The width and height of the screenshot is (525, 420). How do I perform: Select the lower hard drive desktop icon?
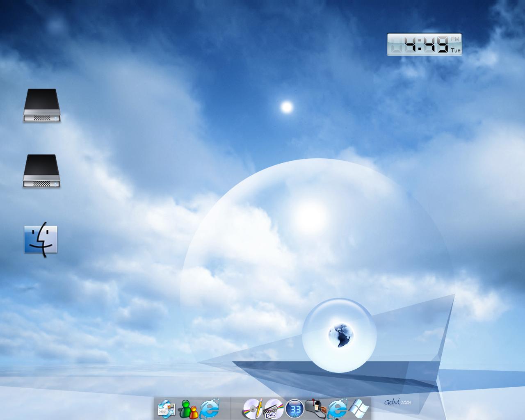point(41,171)
